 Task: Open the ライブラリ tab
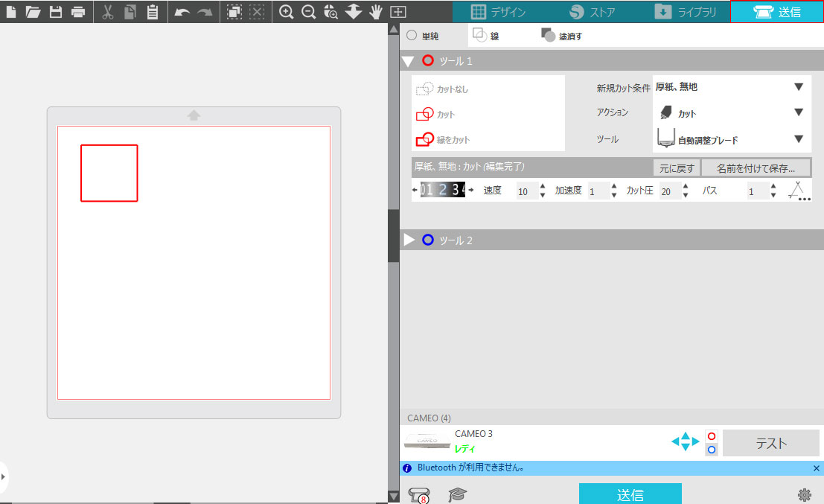[685, 12]
